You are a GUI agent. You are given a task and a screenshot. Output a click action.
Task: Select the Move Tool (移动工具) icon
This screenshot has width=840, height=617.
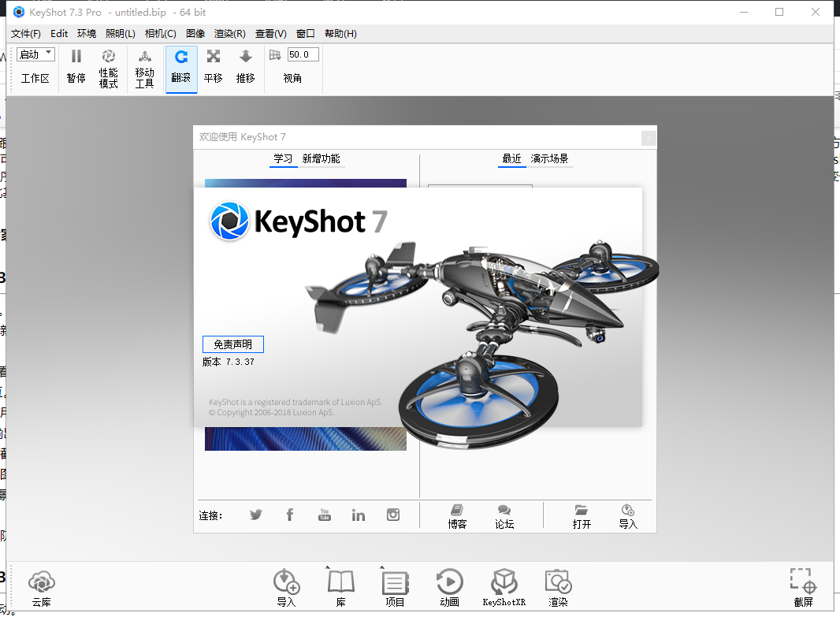145,56
